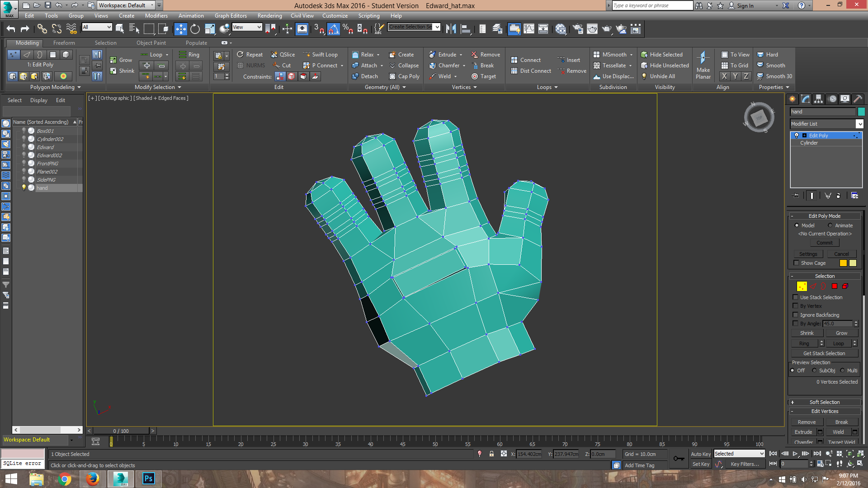Toggle the selection lock icon
This screenshot has height=488, width=868.
tap(491, 454)
